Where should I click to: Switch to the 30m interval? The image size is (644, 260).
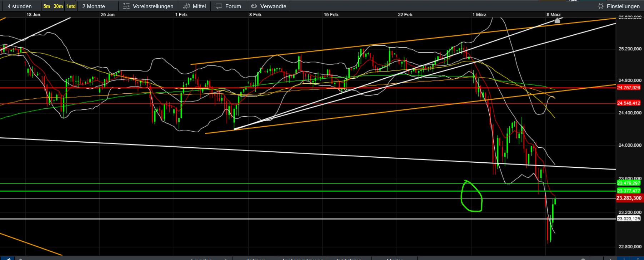point(58,6)
